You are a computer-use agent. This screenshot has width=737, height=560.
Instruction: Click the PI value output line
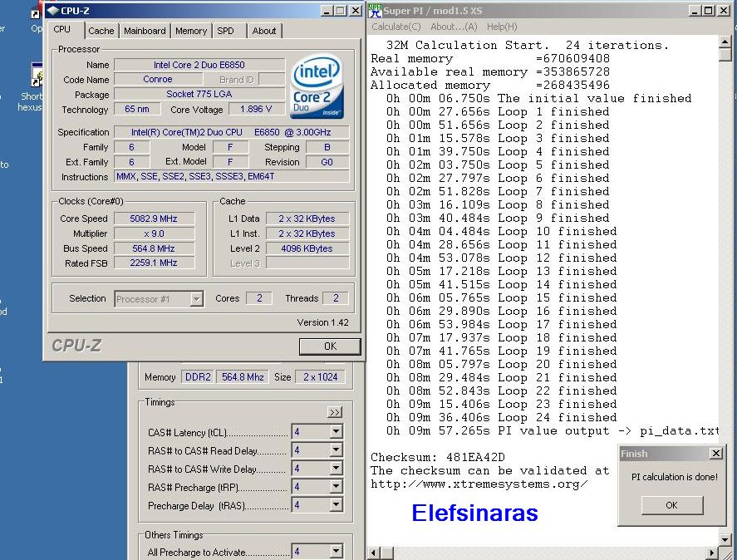[x=553, y=430]
